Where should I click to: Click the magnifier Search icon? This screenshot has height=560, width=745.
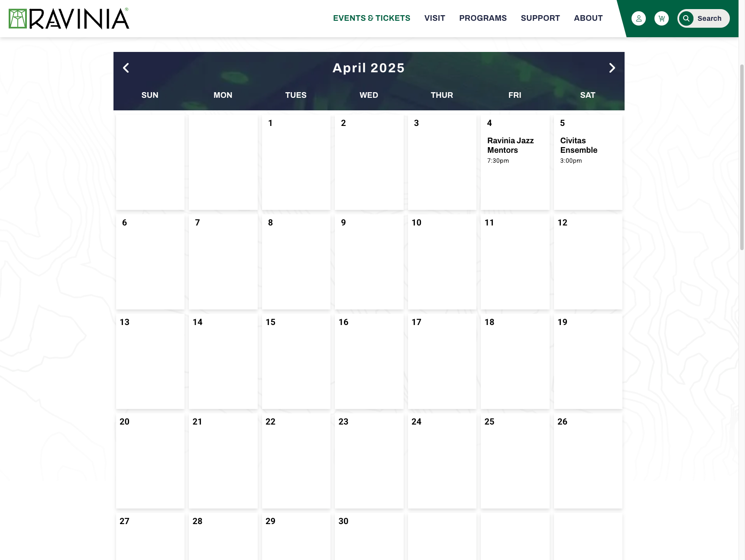click(x=686, y=19)
